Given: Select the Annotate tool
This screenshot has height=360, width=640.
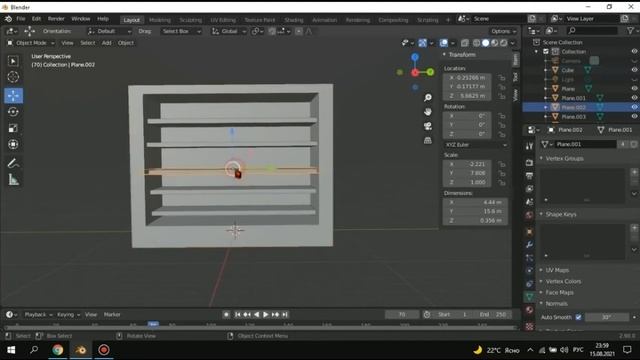Looking at the screenshot, I should pyautogui.click(x=13, y=163).
